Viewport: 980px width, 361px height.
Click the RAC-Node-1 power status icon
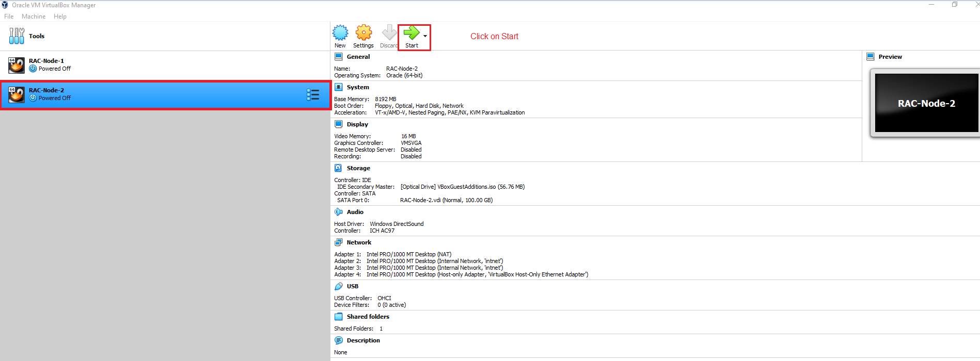point(33,69)
